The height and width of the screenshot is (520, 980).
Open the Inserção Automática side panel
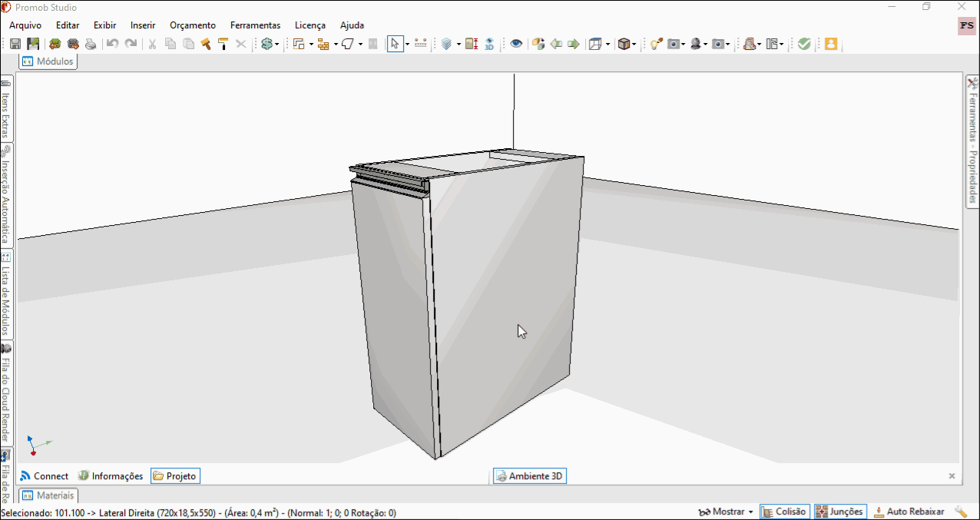coord(6,196)
